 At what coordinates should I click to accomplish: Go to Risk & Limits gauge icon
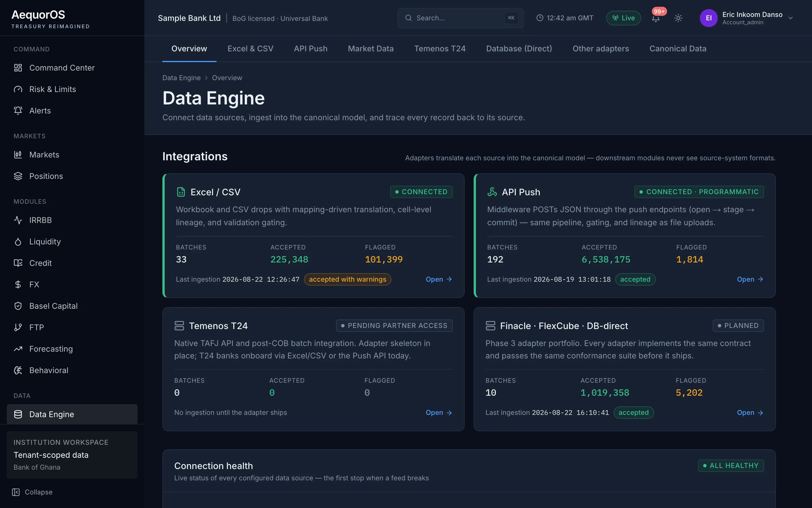pyautogui.click(x=18, y=89)
